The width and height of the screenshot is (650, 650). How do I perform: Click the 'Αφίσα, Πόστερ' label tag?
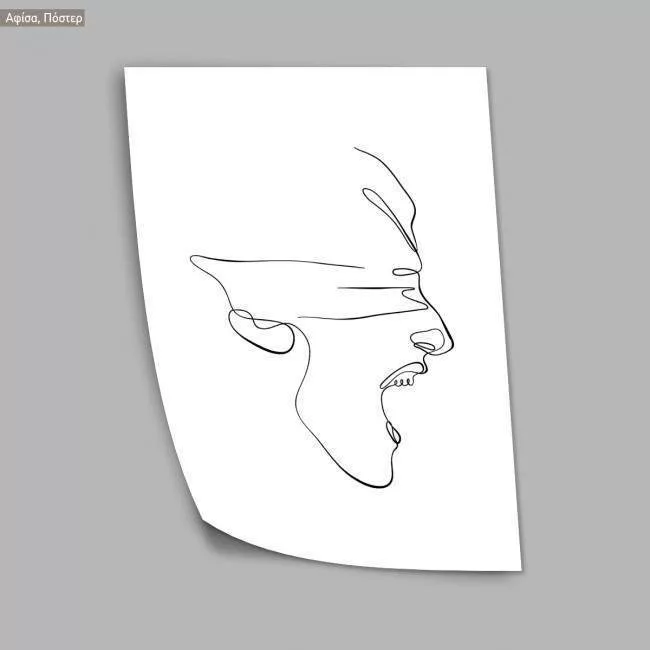coord(44,18)
